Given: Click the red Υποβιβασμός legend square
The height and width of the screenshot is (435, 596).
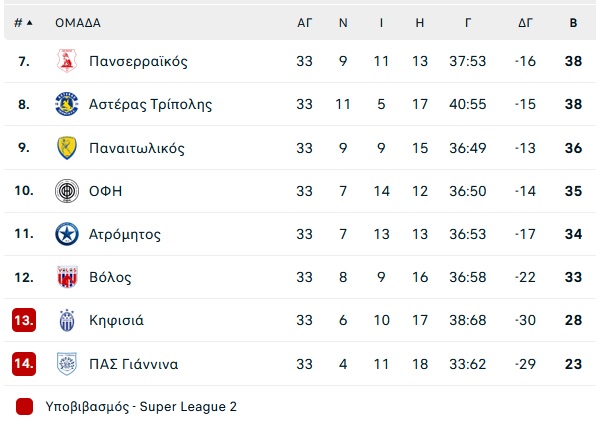Looking at the screenshot, I should tap(24, 406).
